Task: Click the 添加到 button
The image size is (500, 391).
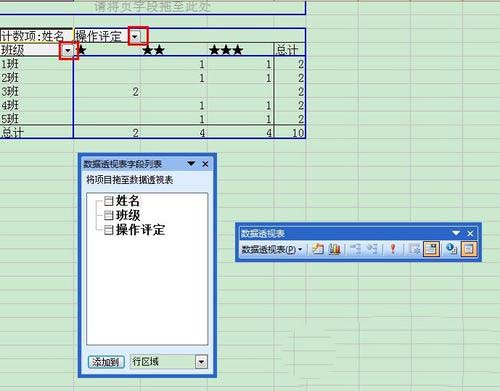Action: pyautogui.click(x=106, y=362)
